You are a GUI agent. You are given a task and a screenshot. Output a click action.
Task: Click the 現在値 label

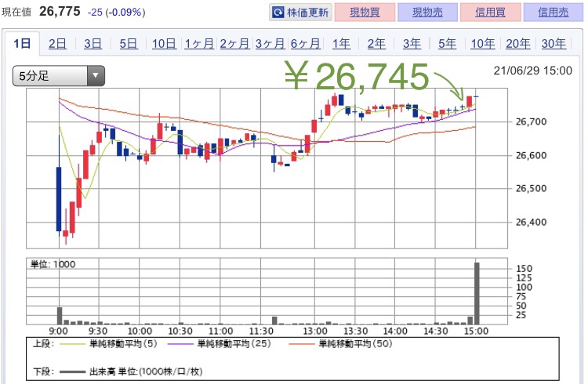click(16, 13)
